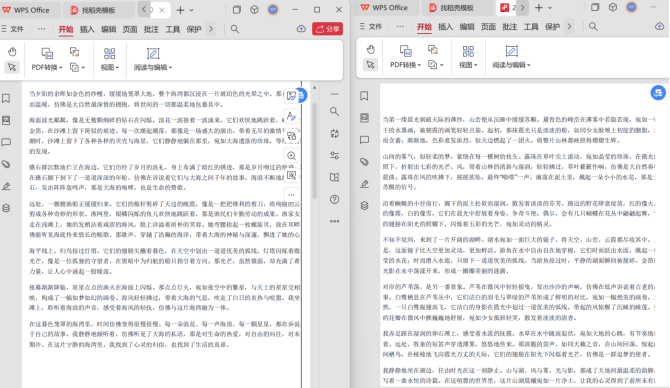Open the bookmark panel in left window sidebar
Screen dimensions: 670x388
point(6,99)
